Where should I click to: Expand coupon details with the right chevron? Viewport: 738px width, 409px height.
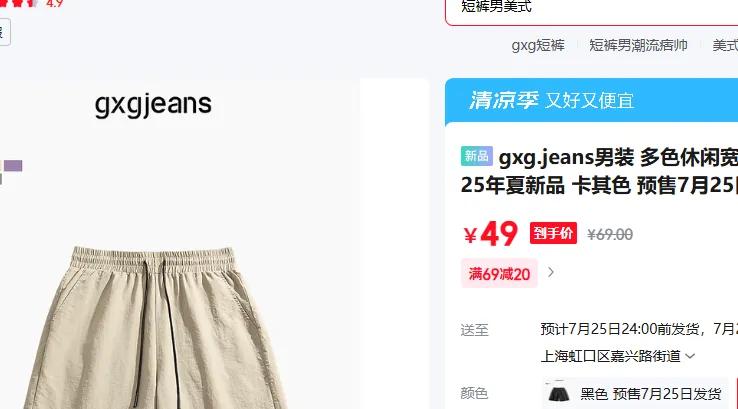click(551, 272)
